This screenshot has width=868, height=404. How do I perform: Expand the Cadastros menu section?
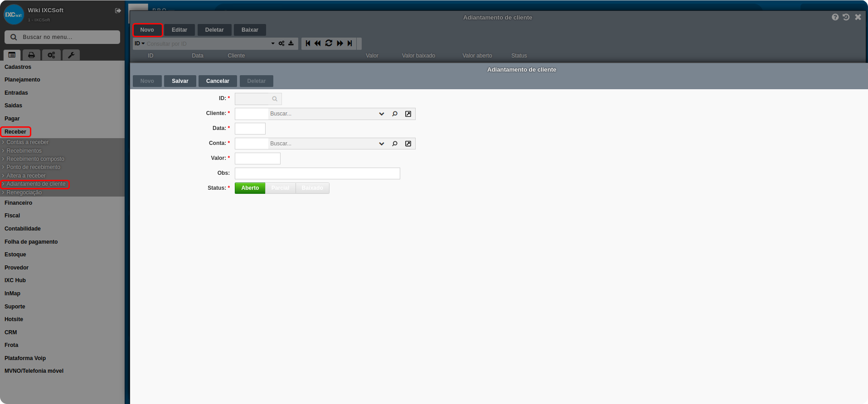[18, 67]
